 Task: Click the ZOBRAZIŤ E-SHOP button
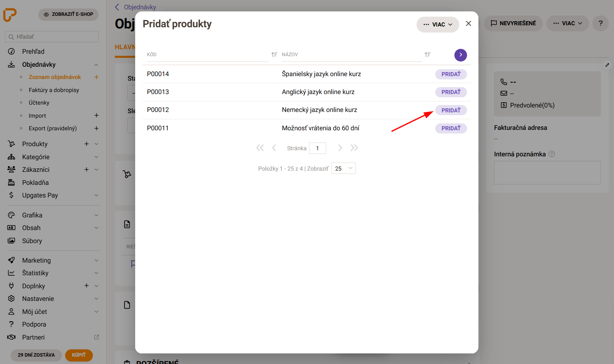68,14
